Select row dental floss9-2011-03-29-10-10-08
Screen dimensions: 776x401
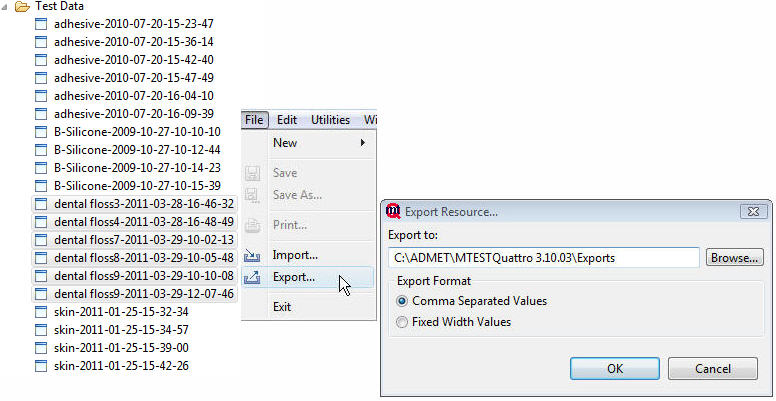(x=135, y=276)
